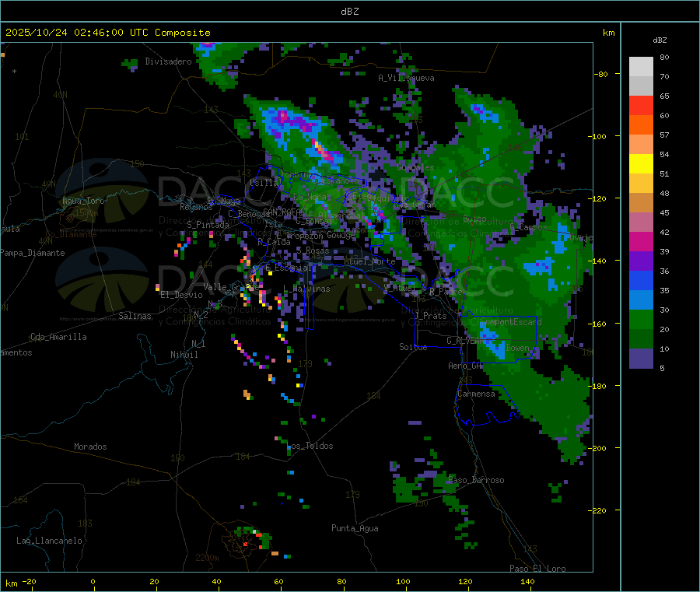Click the -20 km horizontal axis label

(29, 581)
